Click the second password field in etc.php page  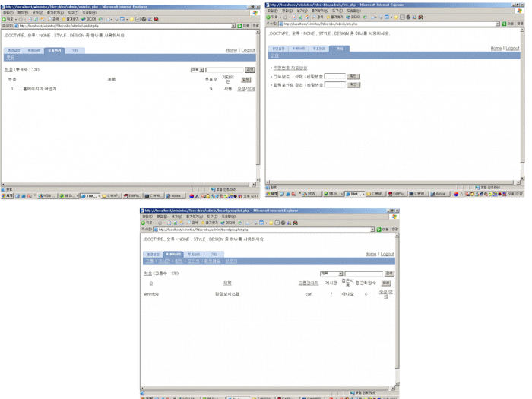[335, 85]
